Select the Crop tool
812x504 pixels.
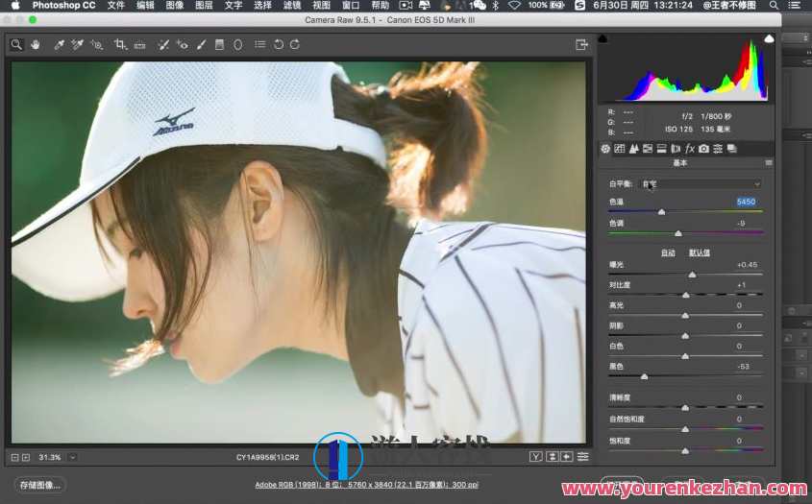(120, 44)
